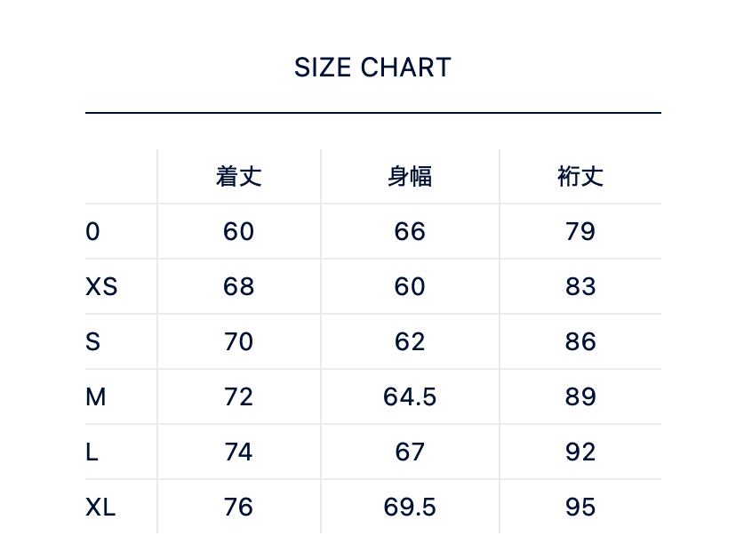The height and width of the screenshot is (560, 736).
Task: Select the 身幅 value 66 for size 0
Action: tap(410, 232)
